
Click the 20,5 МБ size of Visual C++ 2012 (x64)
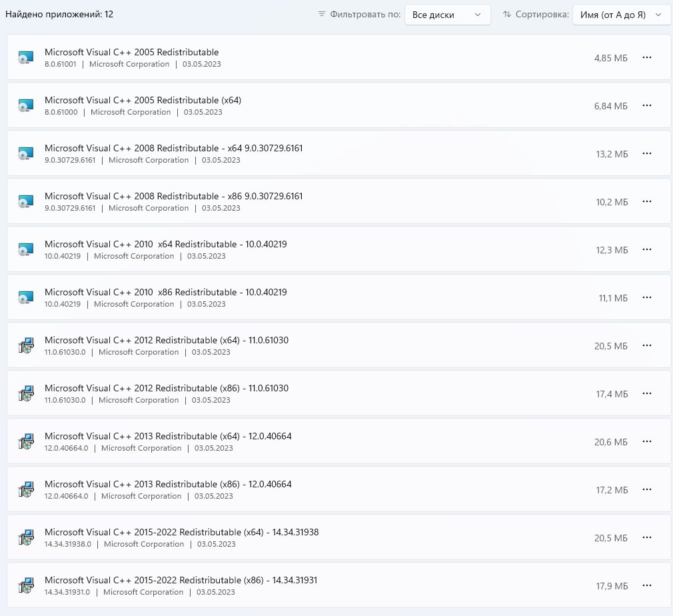(611, 346)
